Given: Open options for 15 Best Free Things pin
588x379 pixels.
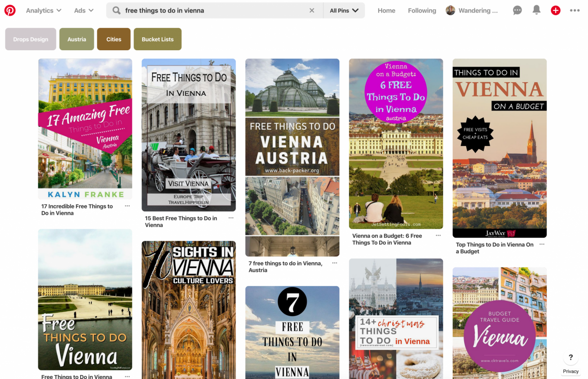Looking at the screenshot, I should coord(231,218).
